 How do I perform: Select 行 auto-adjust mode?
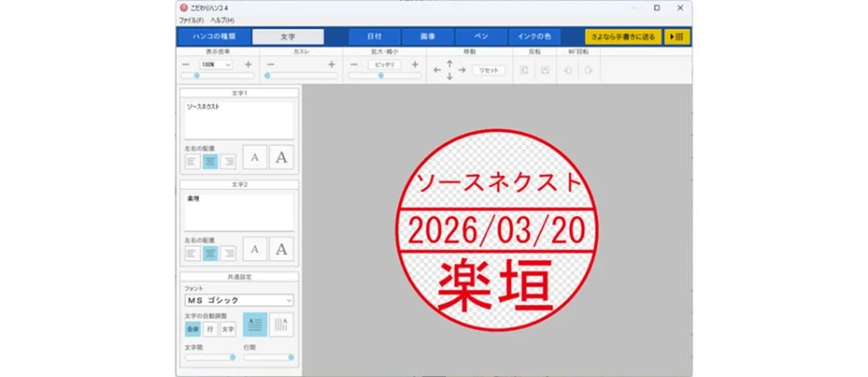click(209, 329)
